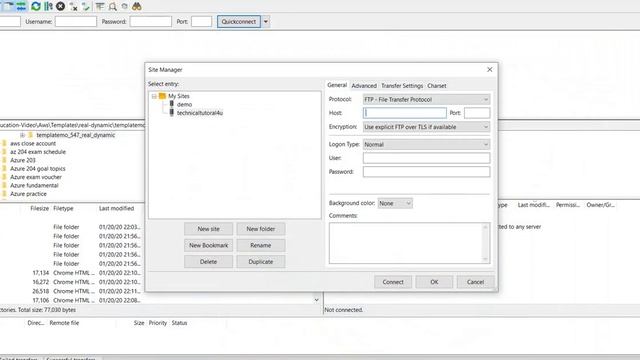Viewport: 640px width, 360px height.
Task: Close the Site Manager dialog
Action: 490,70
